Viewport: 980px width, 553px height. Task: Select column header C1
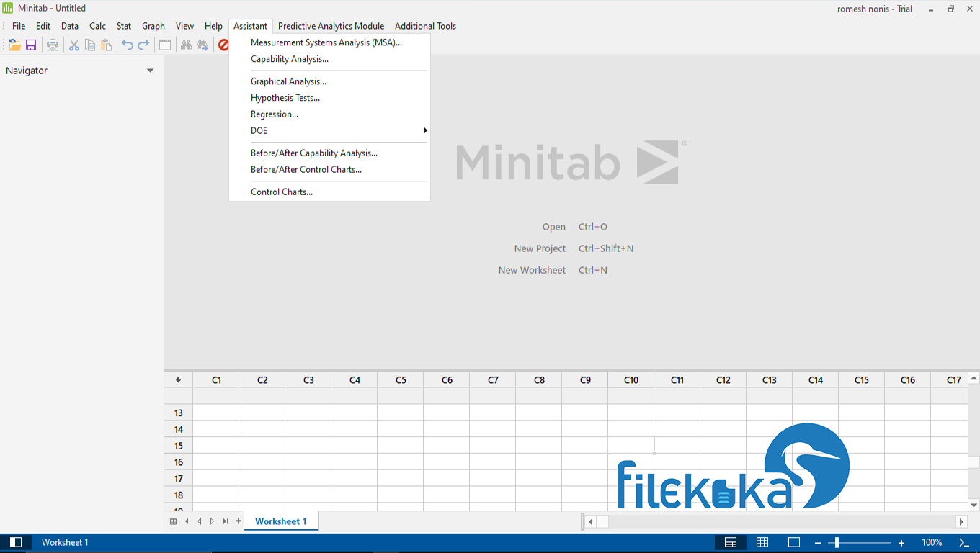[x=216, y=380]
